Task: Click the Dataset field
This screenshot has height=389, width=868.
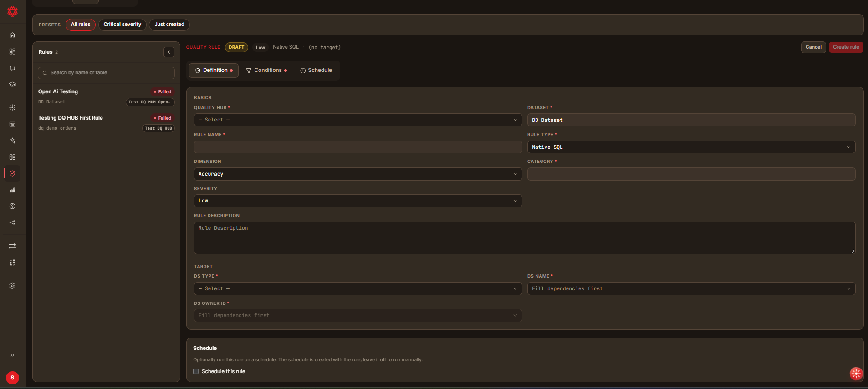Action: point(691,120)
